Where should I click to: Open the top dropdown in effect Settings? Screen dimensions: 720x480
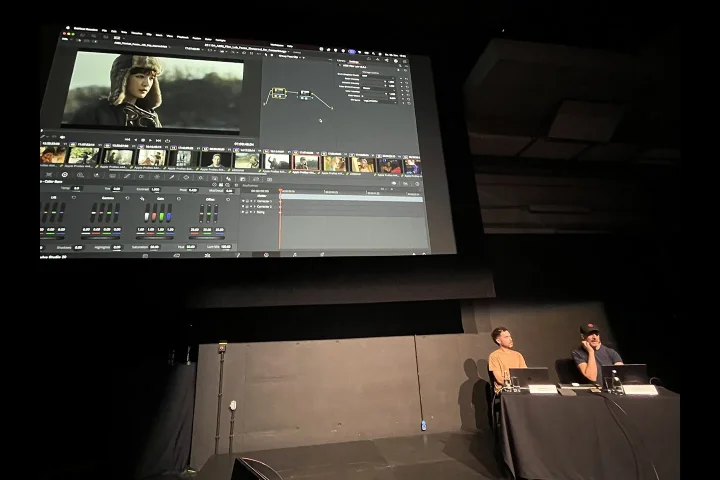(x=378, y=76)
